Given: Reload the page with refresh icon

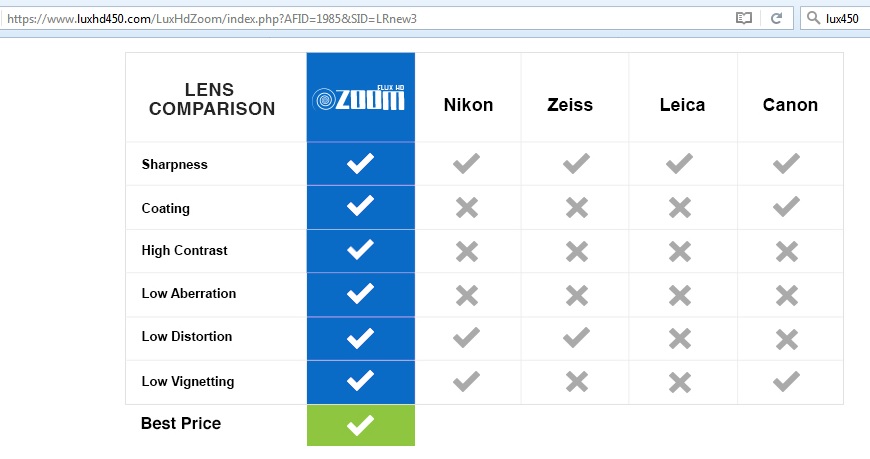Looking at the screenshot, I should 776,18.
